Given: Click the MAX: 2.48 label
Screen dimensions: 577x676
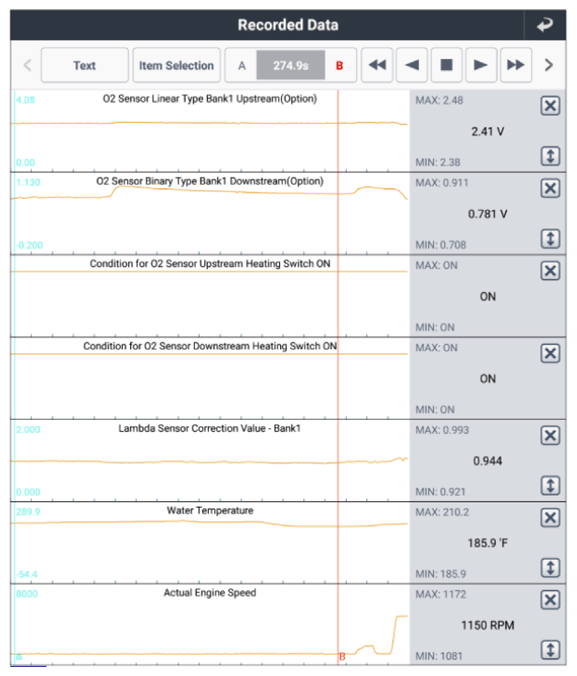Looking at the screenshot, I should 439,100.
